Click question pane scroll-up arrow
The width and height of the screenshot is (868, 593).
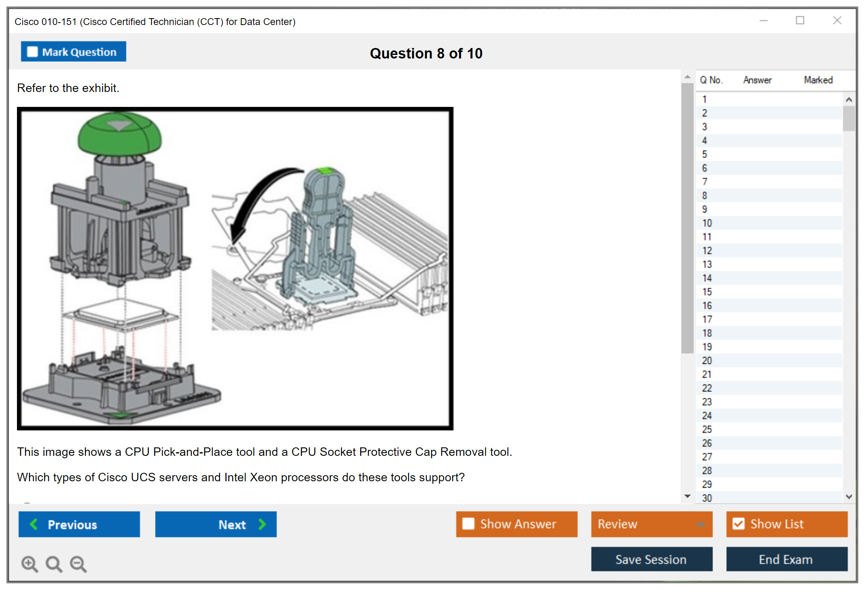(688, 77)
